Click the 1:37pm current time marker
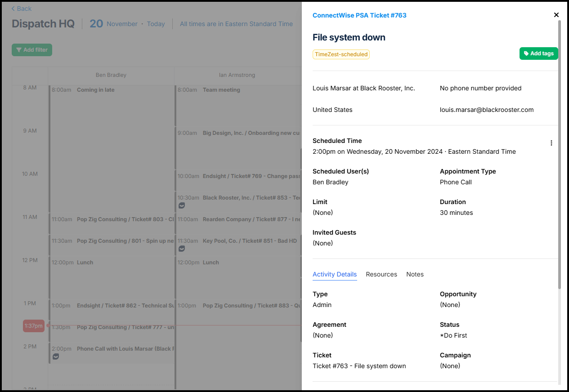 pyautogui.click(x=34, y=326)
